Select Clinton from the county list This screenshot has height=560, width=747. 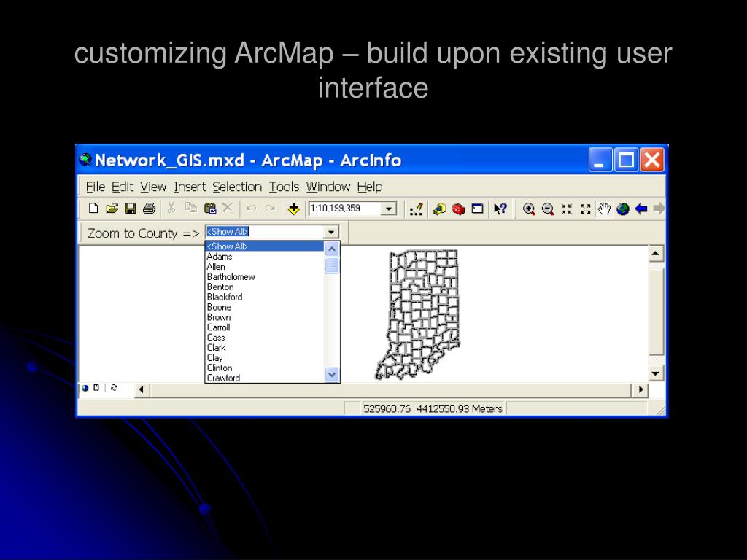click(x=264, y=368)
